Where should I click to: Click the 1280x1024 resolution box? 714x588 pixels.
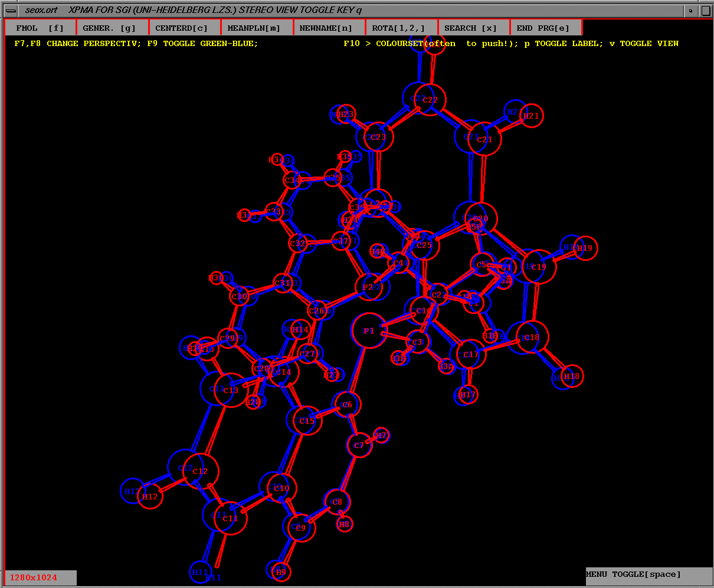(41, 577)
